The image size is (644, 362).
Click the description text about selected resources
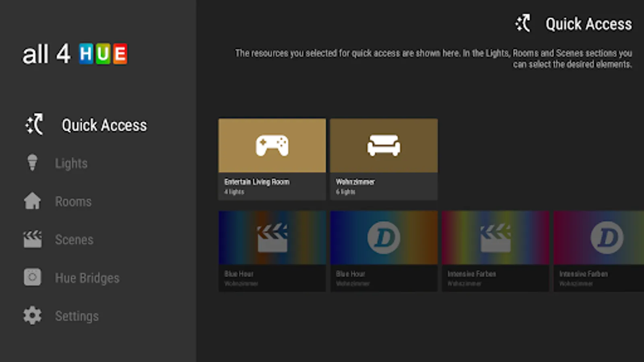pos(433,59)
